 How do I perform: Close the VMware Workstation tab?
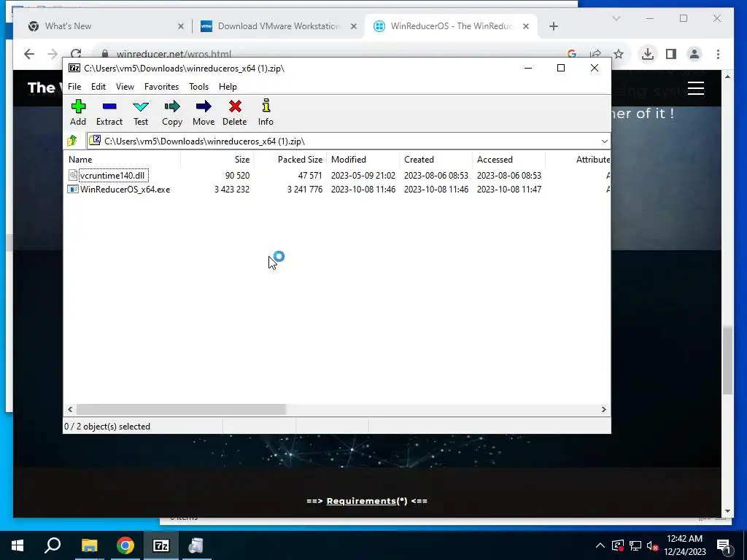pos(354,26)
